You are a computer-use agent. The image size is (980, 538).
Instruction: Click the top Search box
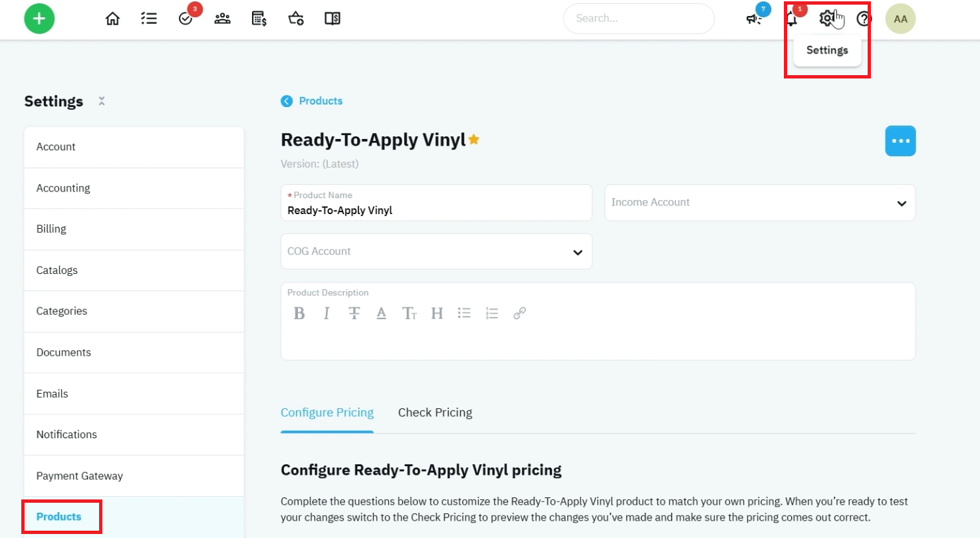(x=639, y=19)
